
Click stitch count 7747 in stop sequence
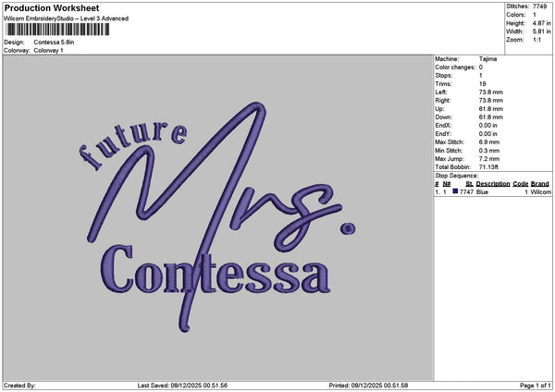pyautogui.click(x=466, y=191)
